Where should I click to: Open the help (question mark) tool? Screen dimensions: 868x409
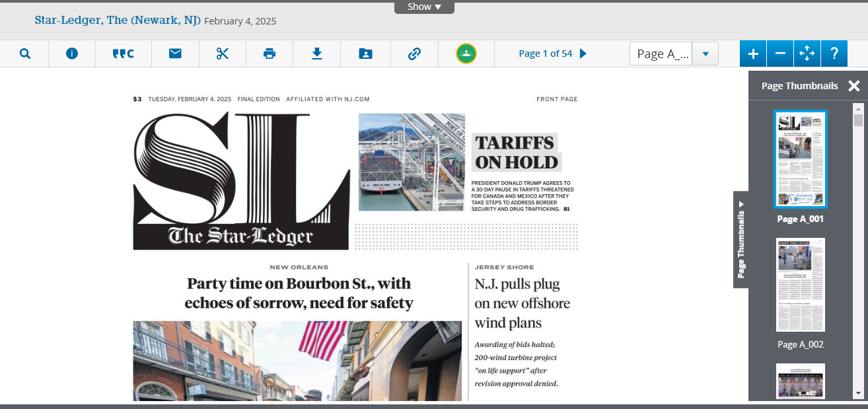pos(834,54)
